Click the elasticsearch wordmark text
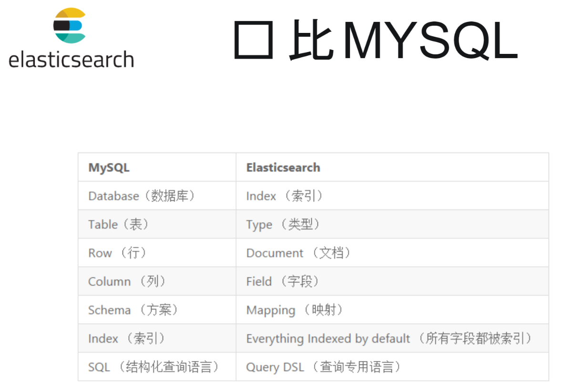This screenshot has width=583, height=392. click(x=71, y=60)
